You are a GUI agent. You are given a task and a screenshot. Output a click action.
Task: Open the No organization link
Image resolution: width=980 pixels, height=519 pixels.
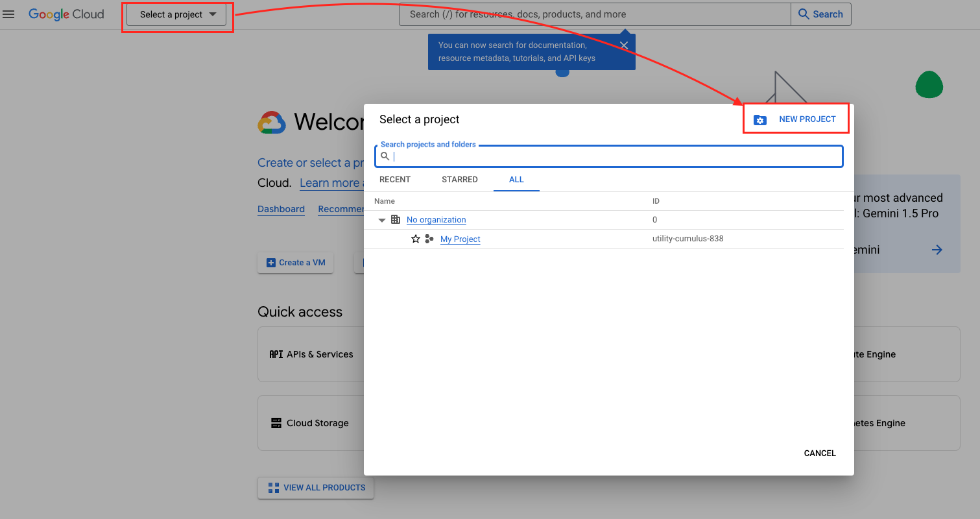(x=436, y=220)
